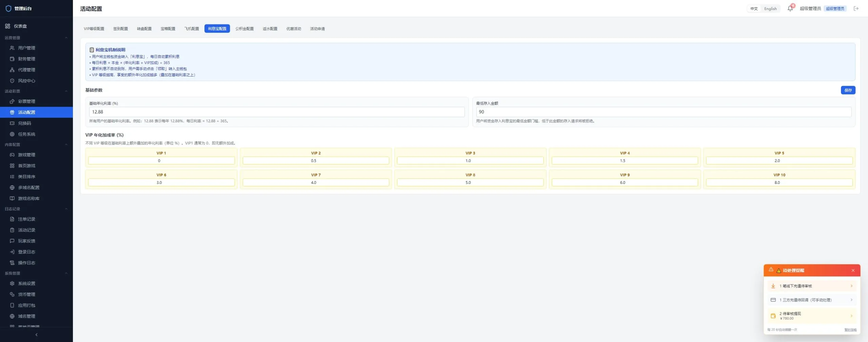Click the 保存 button
868x342 pixels.
tap(848, 90)
